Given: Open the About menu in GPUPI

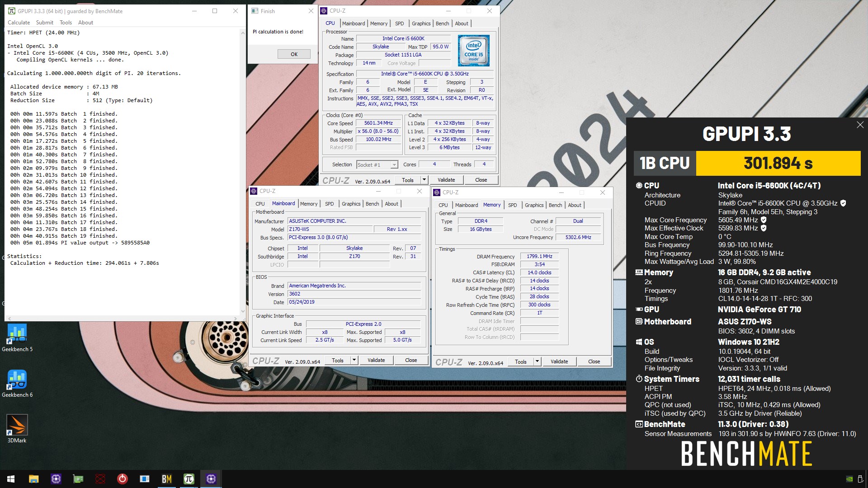Looking at the screenshot, I should 85,23.
